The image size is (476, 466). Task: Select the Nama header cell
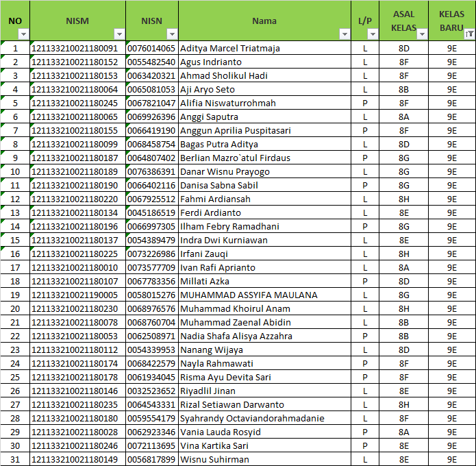265,21
